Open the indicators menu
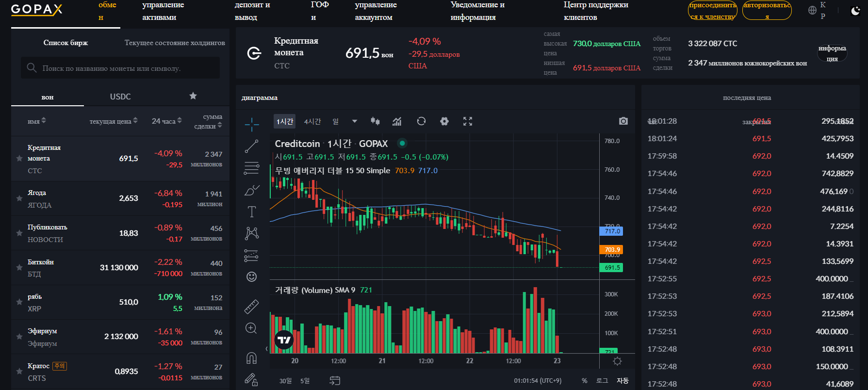Viewport: 868px width, 390px height. (397, 121)
